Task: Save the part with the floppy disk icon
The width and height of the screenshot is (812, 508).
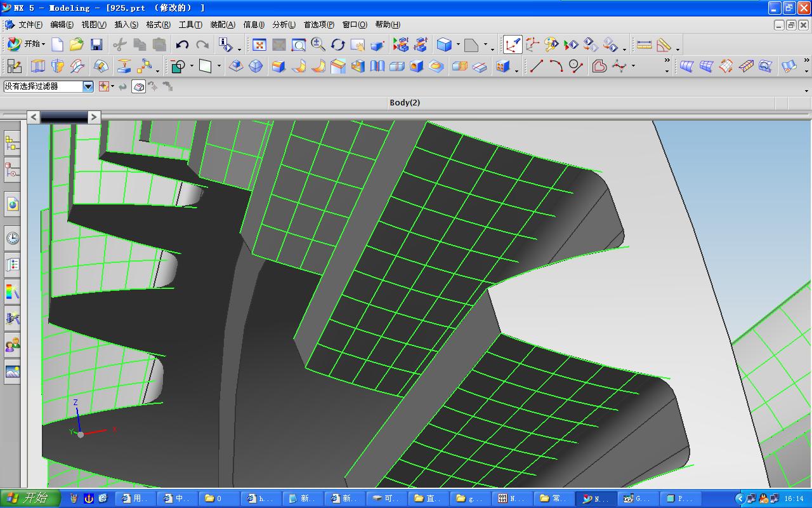Action: 96,44
